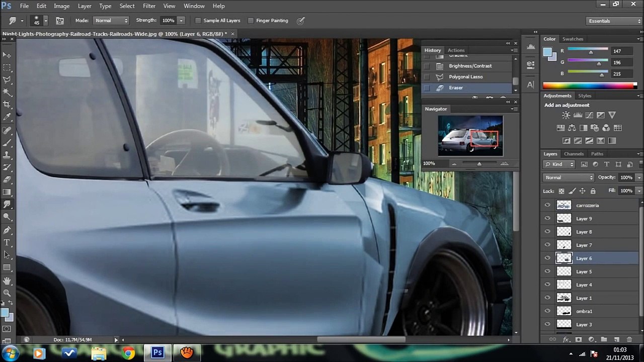
Task: Open the Layers panel flyout menu
Action: 639,154
